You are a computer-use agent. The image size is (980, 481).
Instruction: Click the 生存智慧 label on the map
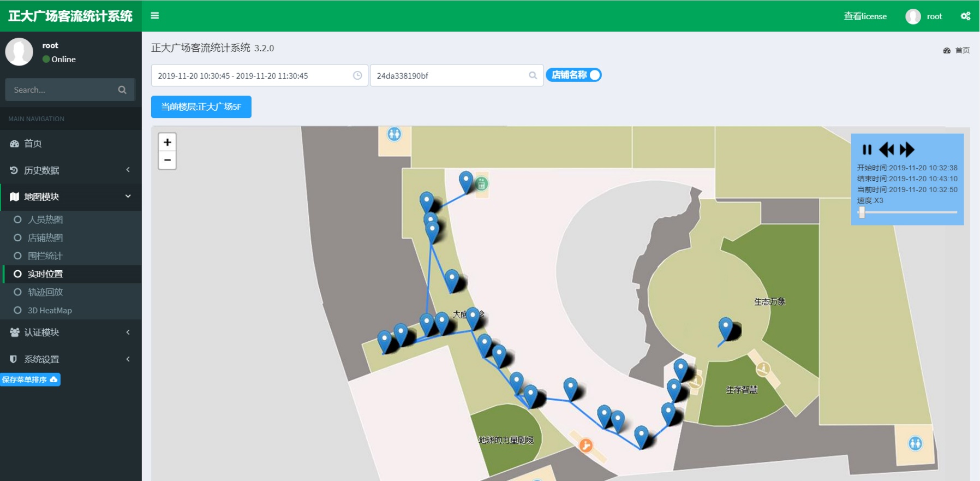(742, 390)
